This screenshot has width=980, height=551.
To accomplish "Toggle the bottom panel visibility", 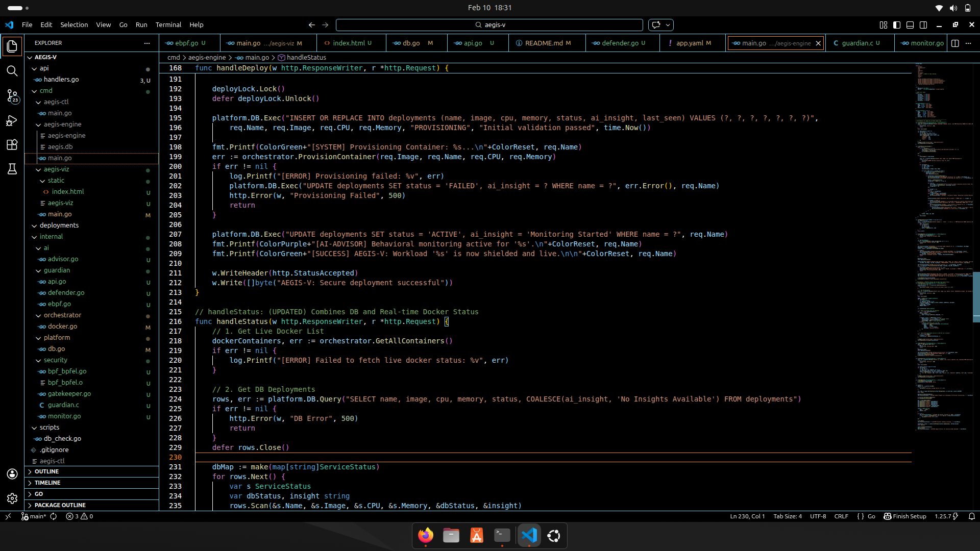I will [x=910, y=24].
